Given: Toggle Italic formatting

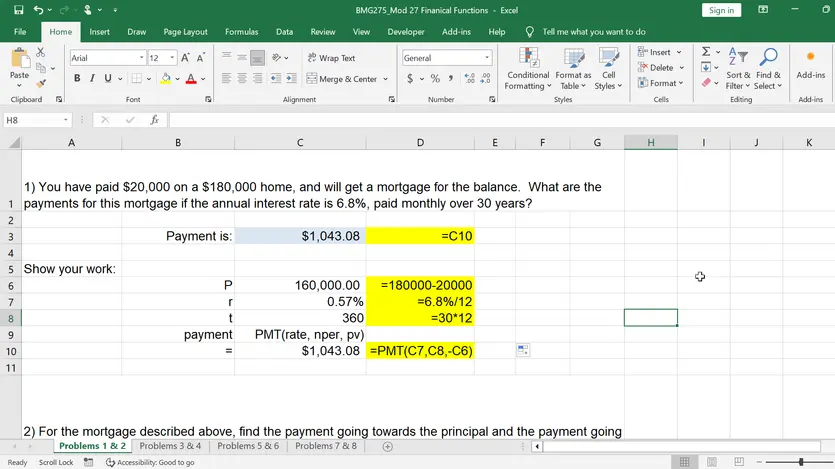Looking at the screenshot, I should [x=93, y=78].
